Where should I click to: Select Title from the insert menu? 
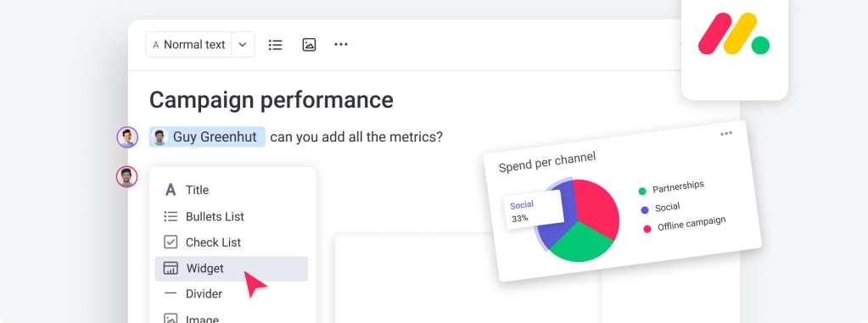pos(232,190)
